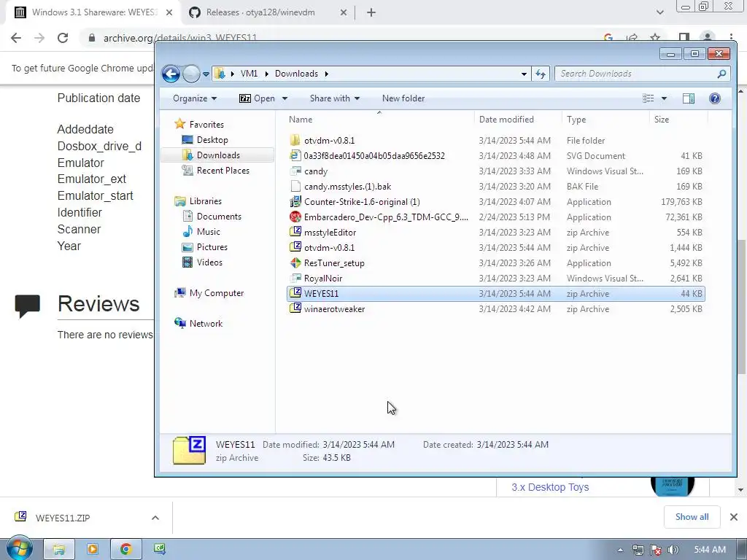Select Favorites in the navigation pane
This screenshot has width=747, height=560.
pos(206,124)
